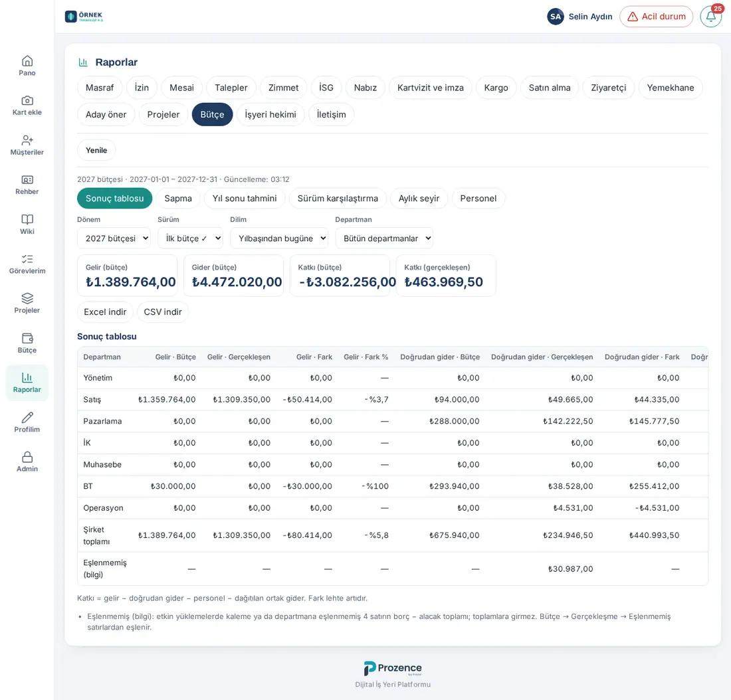731x700 pixels.
Task: Select the Yemekhane report tab
Action: 671,88
